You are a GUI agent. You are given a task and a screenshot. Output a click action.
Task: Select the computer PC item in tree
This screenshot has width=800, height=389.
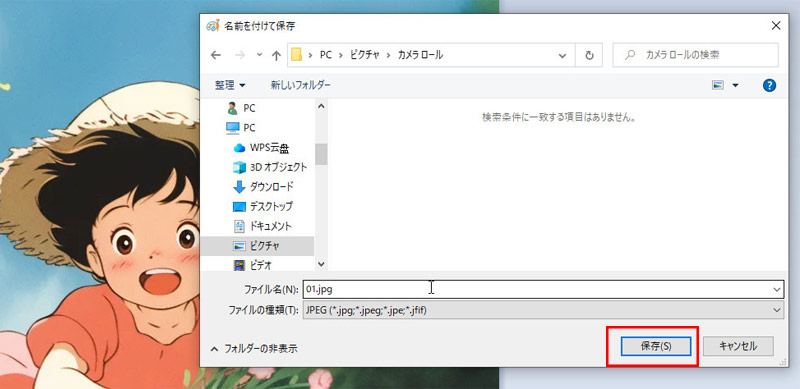241,127
